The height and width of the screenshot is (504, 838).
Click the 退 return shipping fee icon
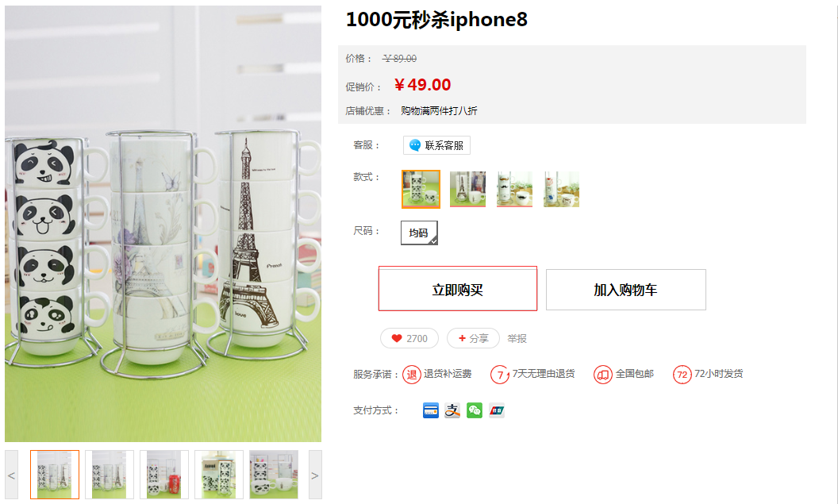click(x=412, y=375)
